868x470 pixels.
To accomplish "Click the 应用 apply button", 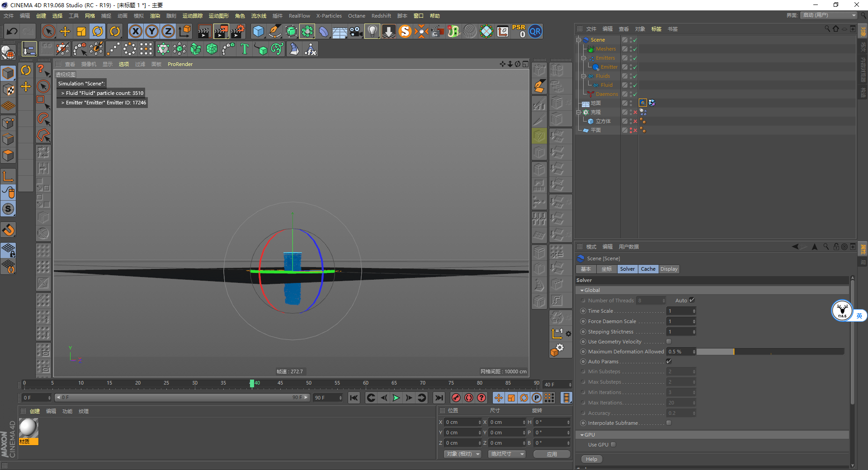I will tap(552, 454).
